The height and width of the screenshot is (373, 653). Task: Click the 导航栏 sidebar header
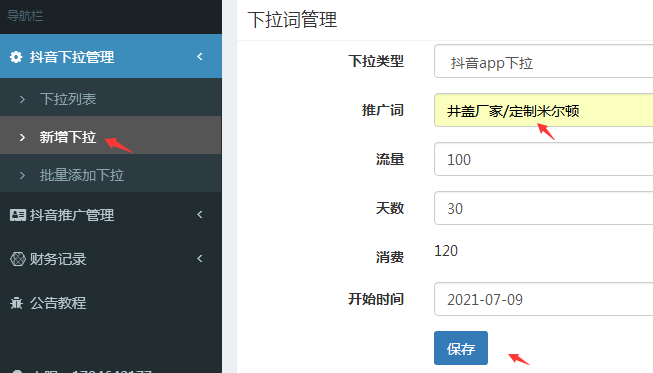click(x=25, y=16)
